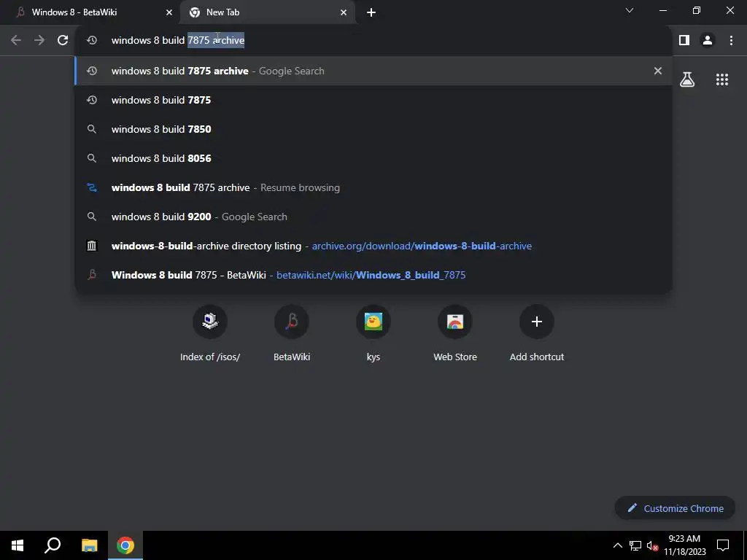Open the Google apps grid
The width and height of the screenshot is (747, 560).
click(722, 79)
